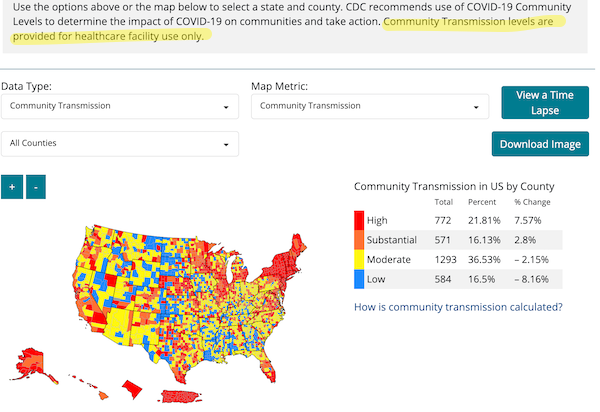Click the Download Image button
This screenshot has height=412, width=600.
point(540,144)
